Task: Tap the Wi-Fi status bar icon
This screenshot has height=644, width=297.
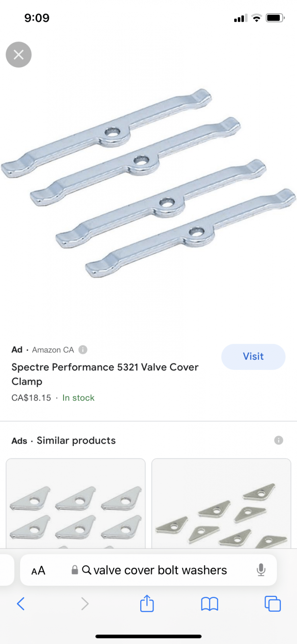Action: pos(256,18)
